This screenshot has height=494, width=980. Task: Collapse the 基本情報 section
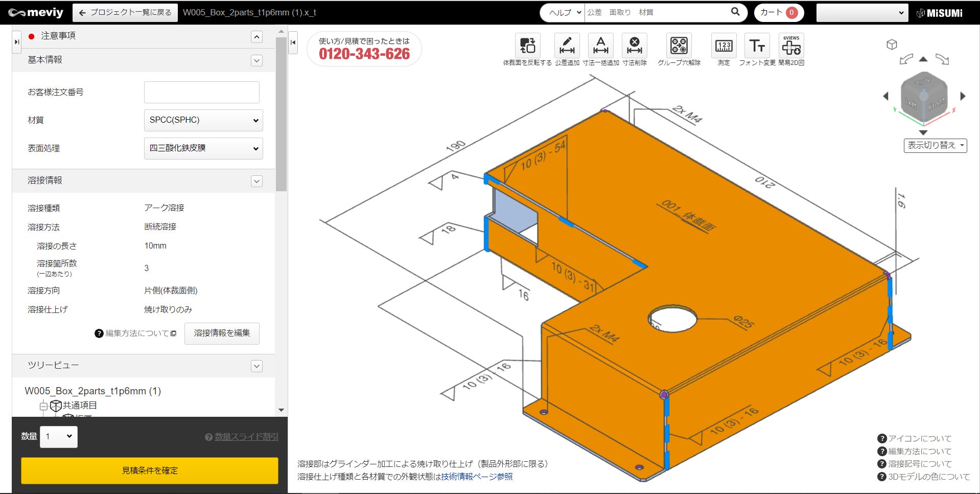tap(256, 61)
